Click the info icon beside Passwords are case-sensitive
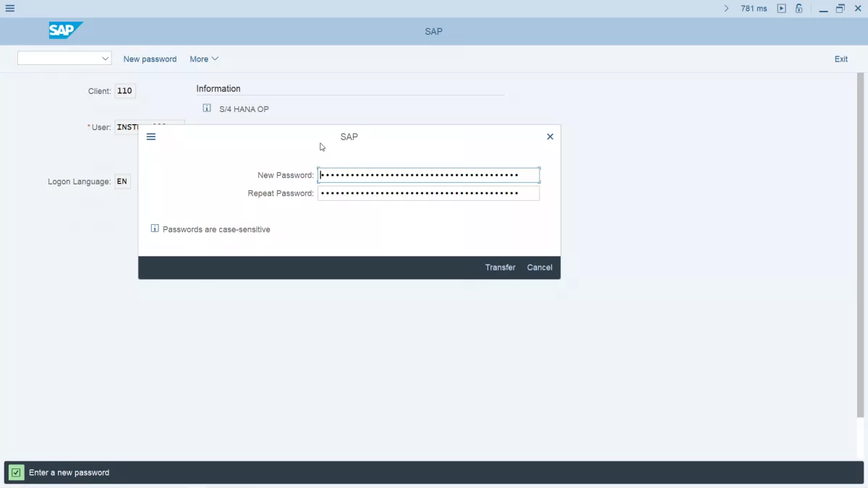The height and width of the screenshot is (488, 868). (x=155, y=228)
